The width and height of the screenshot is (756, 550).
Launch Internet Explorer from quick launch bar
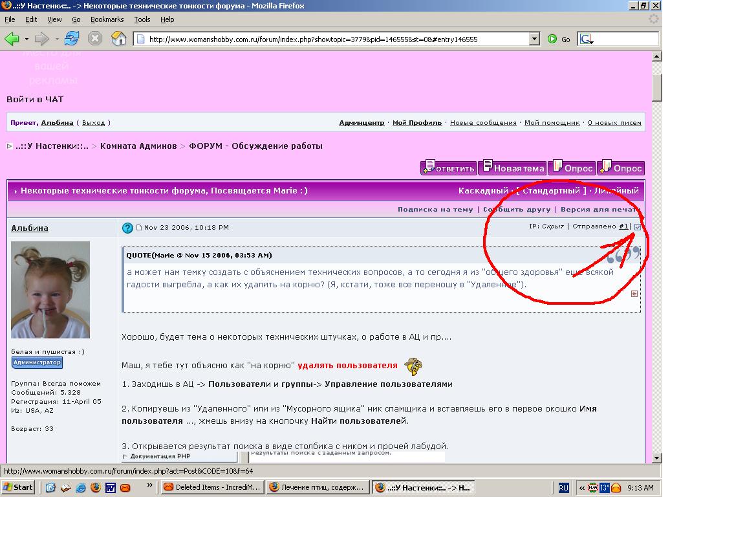tap(81, 487)
